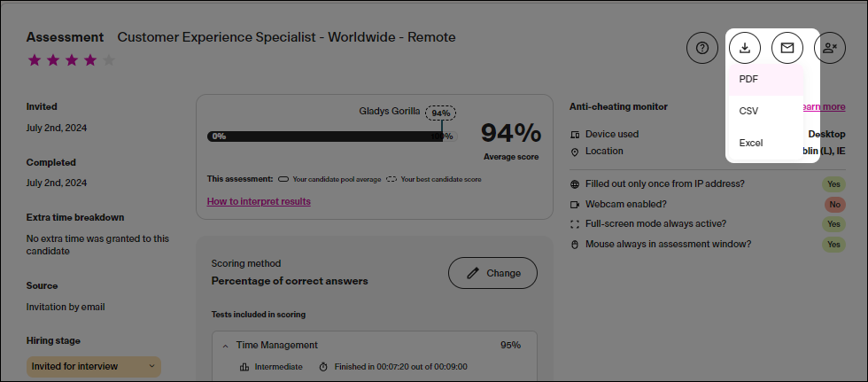Collapse the Time Management test section
This screenshot has width=868, height=382.
click(225, 346)
